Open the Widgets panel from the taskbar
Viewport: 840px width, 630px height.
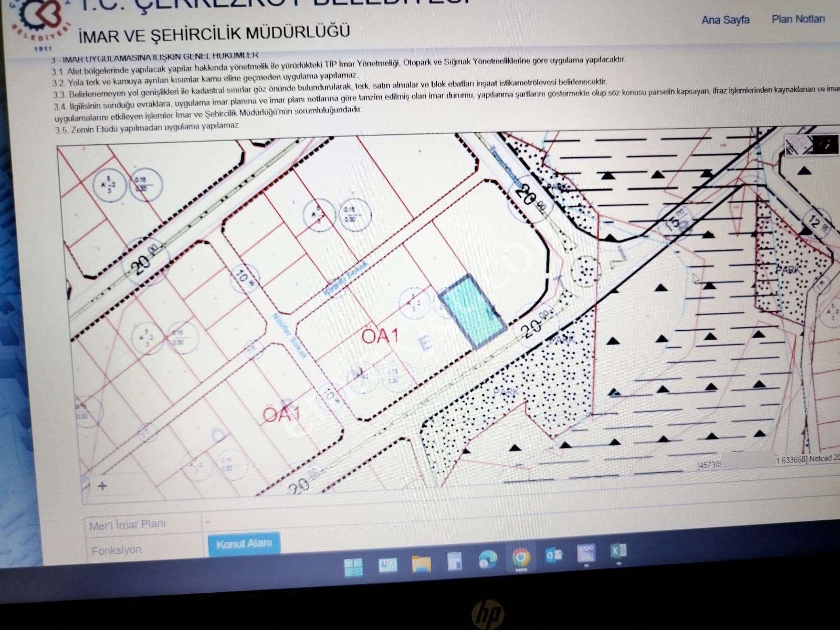(x=387, y=565)
